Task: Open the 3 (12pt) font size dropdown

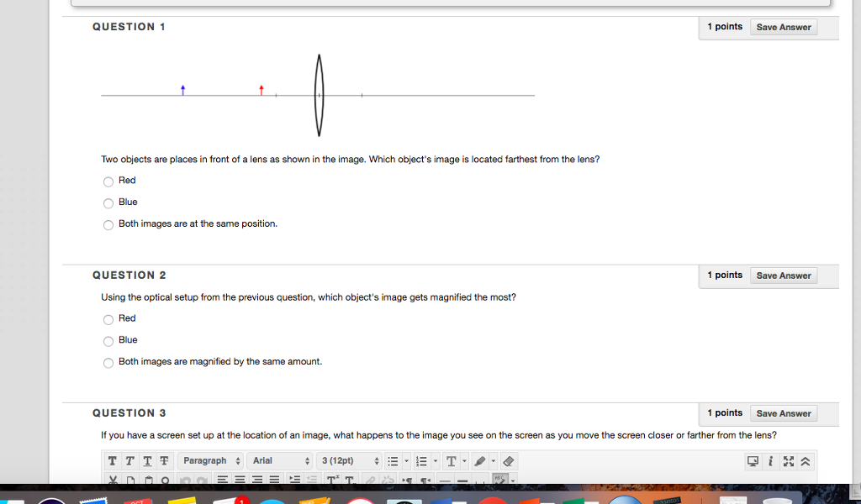Action: pyautogui.click(x=350, y=460)
